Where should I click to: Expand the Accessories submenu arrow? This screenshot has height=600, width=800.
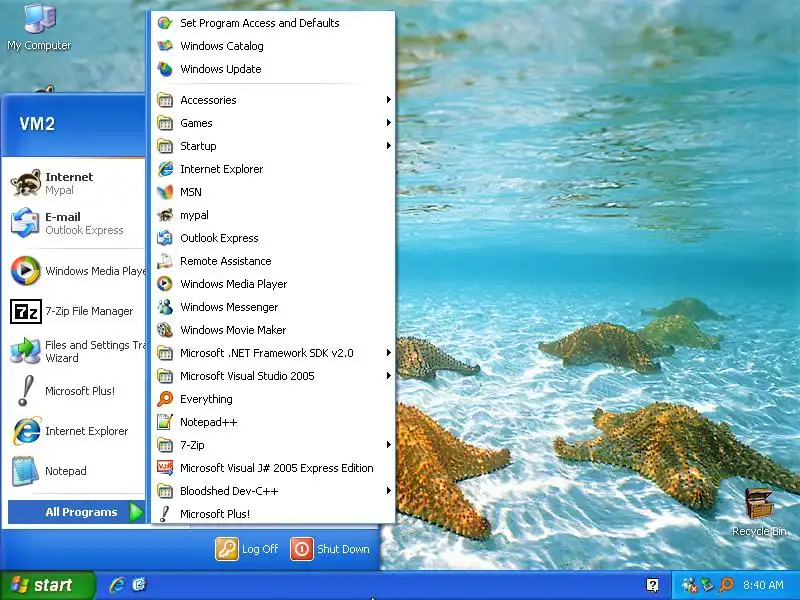(x=389, y=99)
